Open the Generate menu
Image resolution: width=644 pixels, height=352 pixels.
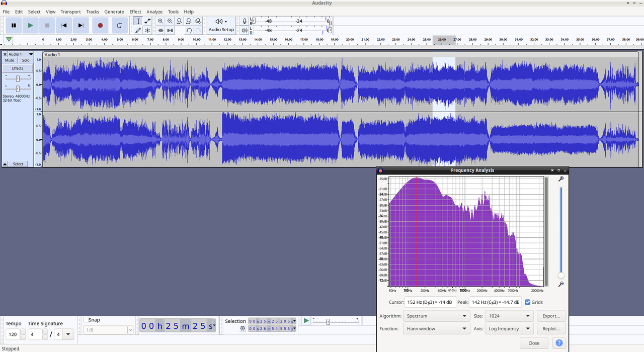click(114, 12)
